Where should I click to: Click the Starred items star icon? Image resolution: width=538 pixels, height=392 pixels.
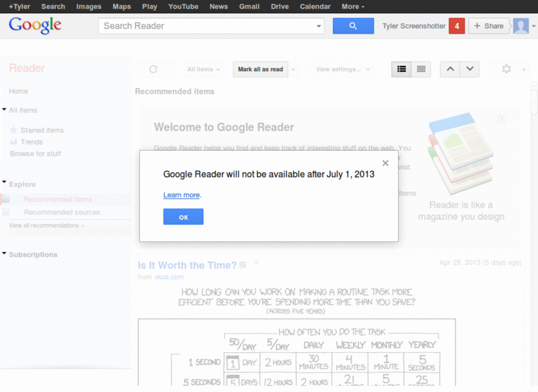coord(13,130)
